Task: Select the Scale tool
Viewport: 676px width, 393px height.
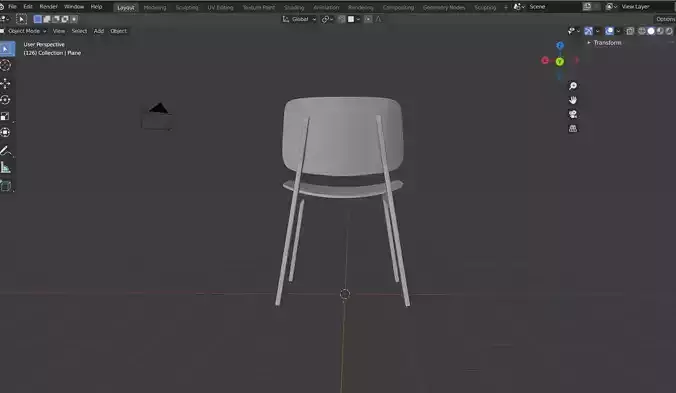Action: point(5,116)
